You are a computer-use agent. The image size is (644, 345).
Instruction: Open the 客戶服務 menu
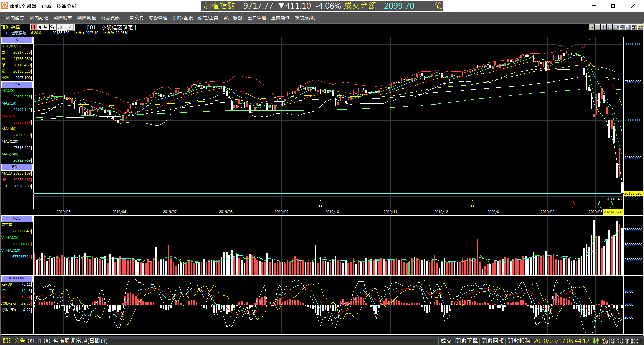point(233,18)
